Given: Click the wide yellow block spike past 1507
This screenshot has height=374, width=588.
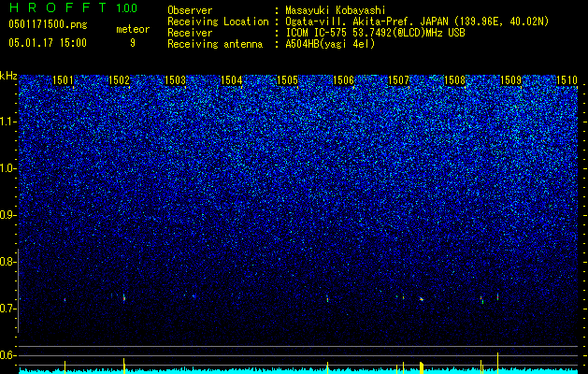Looking at the screenshot, I should [422, 367].
